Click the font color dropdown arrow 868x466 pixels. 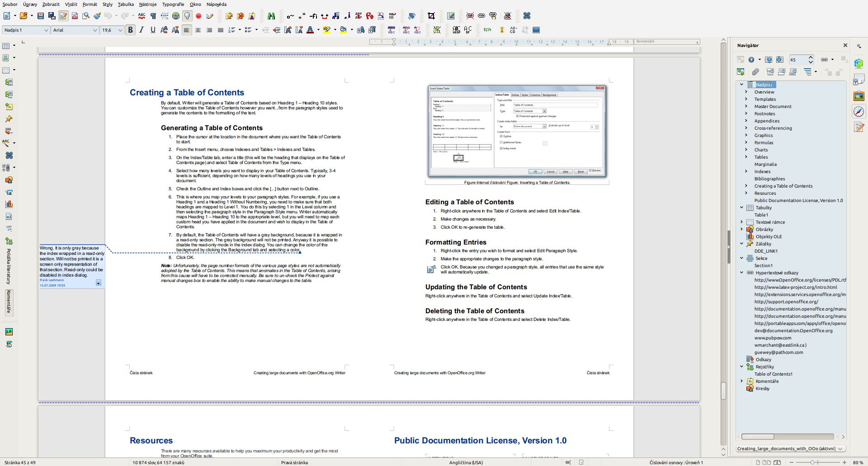point(318,30)
